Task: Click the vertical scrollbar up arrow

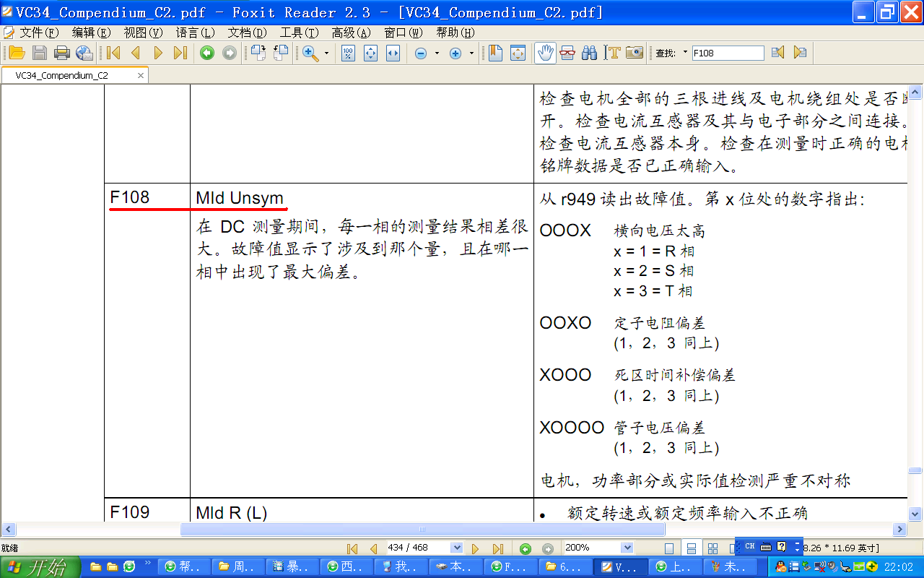Action: coord(915,92)
